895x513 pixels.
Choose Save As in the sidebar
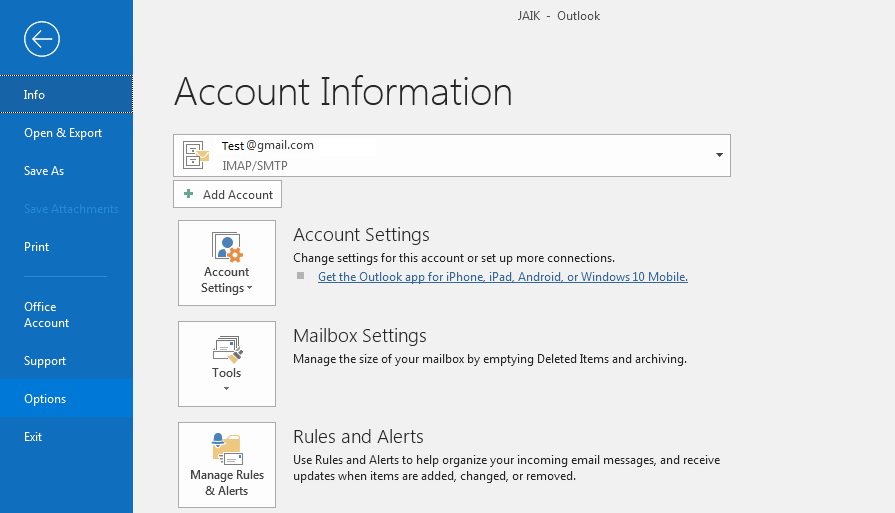tap(66, 171)
